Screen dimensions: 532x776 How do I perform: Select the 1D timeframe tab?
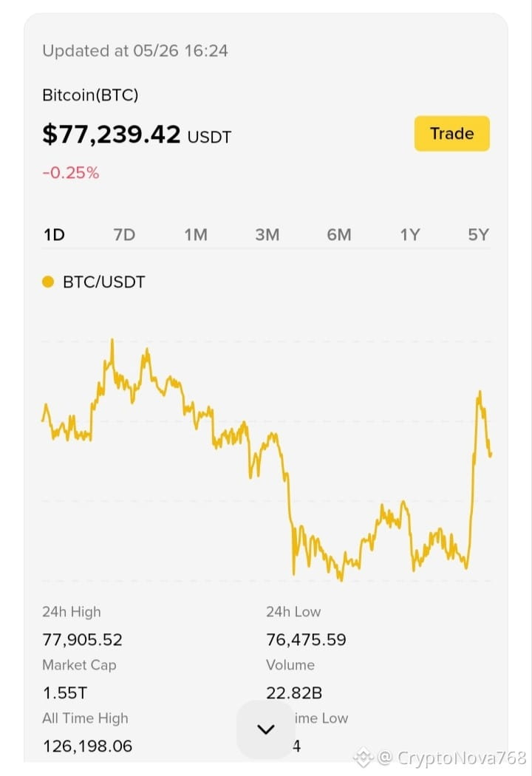[55, 234]
